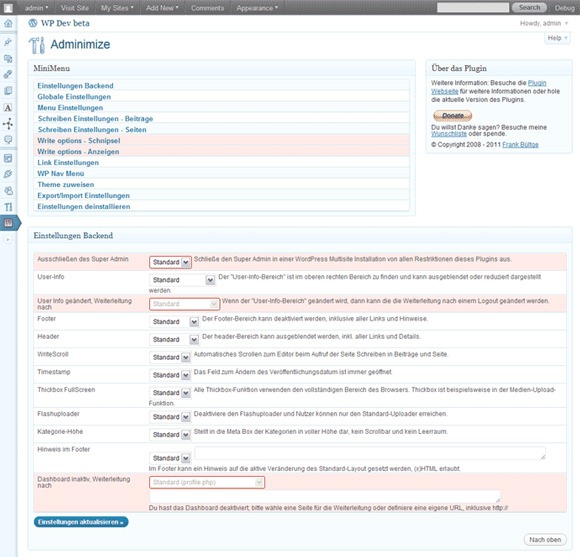Open the Media icon in sidebar

point(8,58)
